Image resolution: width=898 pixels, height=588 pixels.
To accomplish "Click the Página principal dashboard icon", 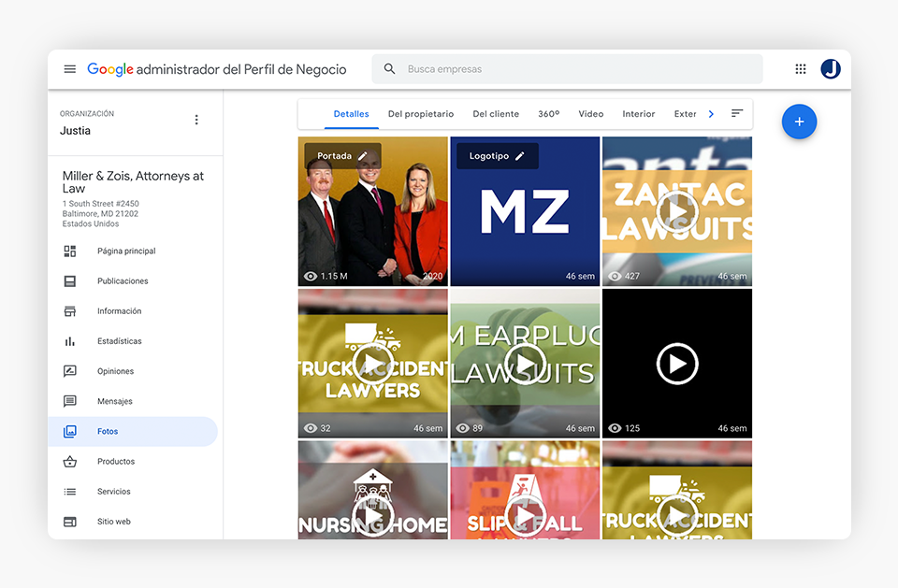I will 70,251.
